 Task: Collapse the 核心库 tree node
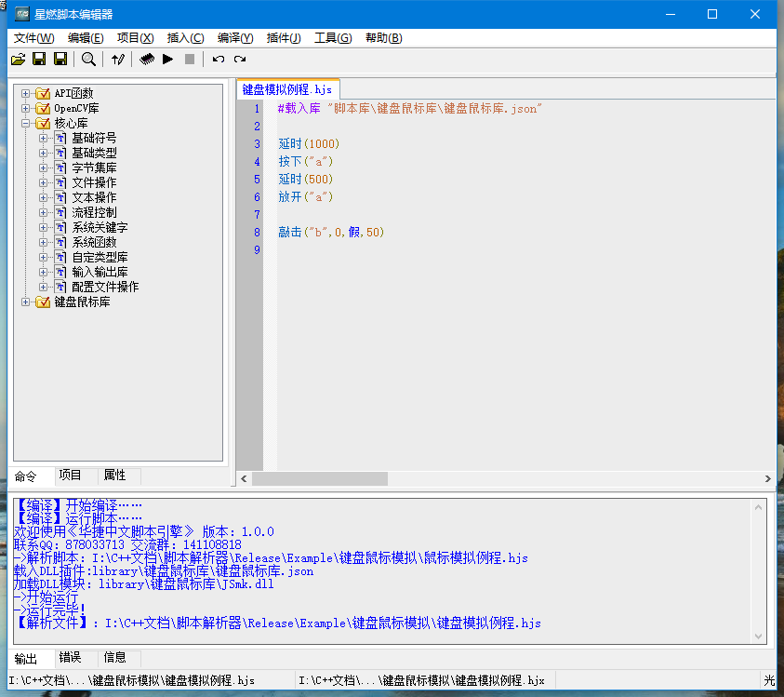25,123
